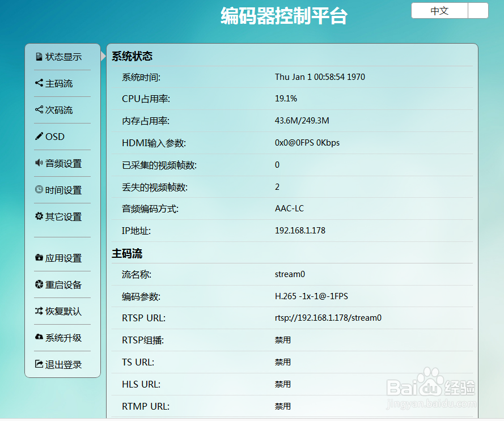Click the IP address 192.168.1.178 value
This screenshot has width=504, height=421.
[x=299, y=231]
